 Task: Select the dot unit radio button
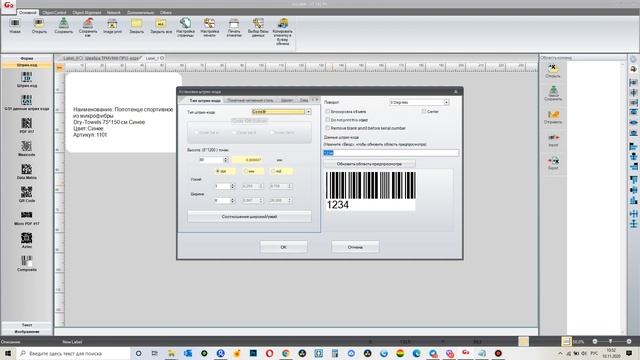pos(218,171)
